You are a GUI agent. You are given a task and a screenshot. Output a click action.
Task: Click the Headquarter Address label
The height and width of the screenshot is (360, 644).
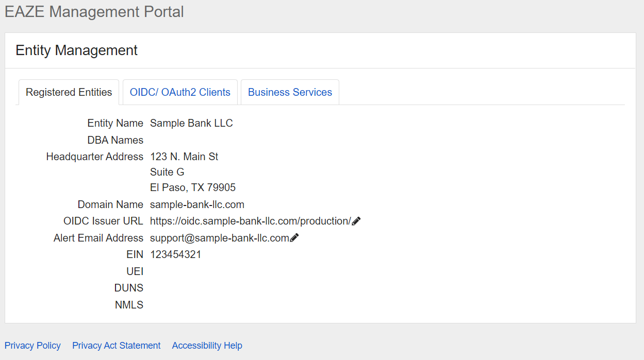[94, 157]
